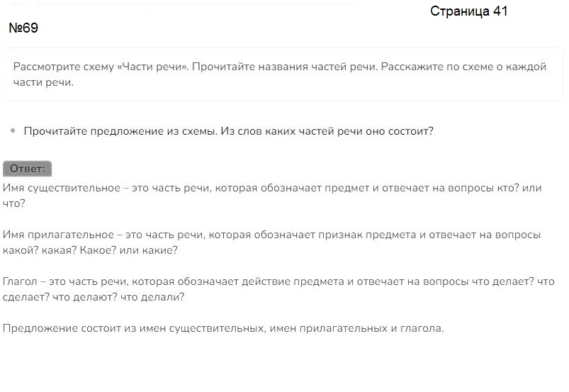Click the question line Прочитайте предложение из схемы
569x392 pixels.
click(x=229, y=131)
